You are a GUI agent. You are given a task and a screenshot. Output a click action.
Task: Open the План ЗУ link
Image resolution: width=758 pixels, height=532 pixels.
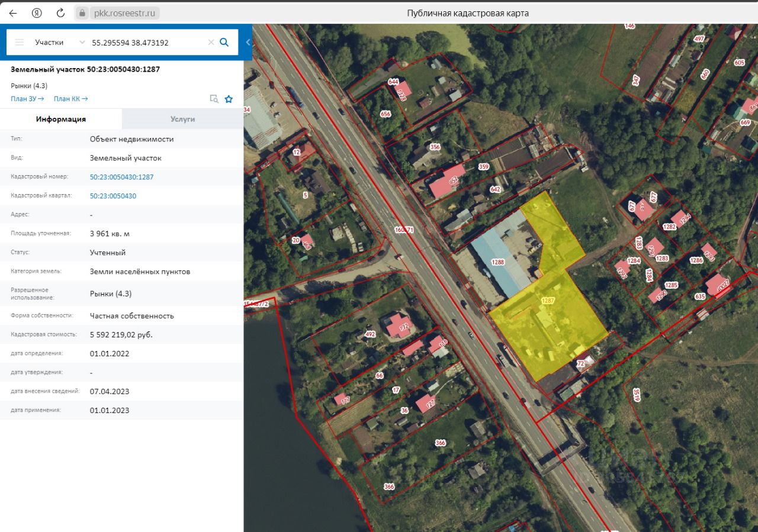tap(27, 99)
